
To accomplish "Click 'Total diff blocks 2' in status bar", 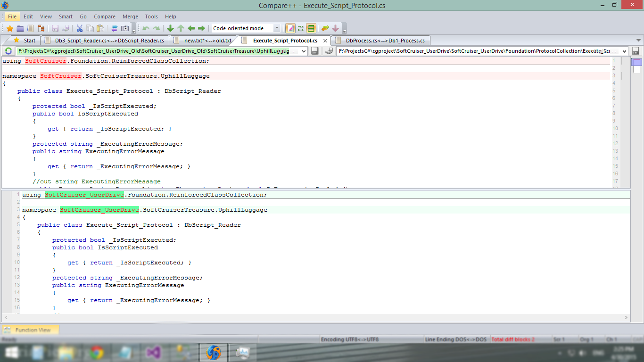I will coord(513,339).
